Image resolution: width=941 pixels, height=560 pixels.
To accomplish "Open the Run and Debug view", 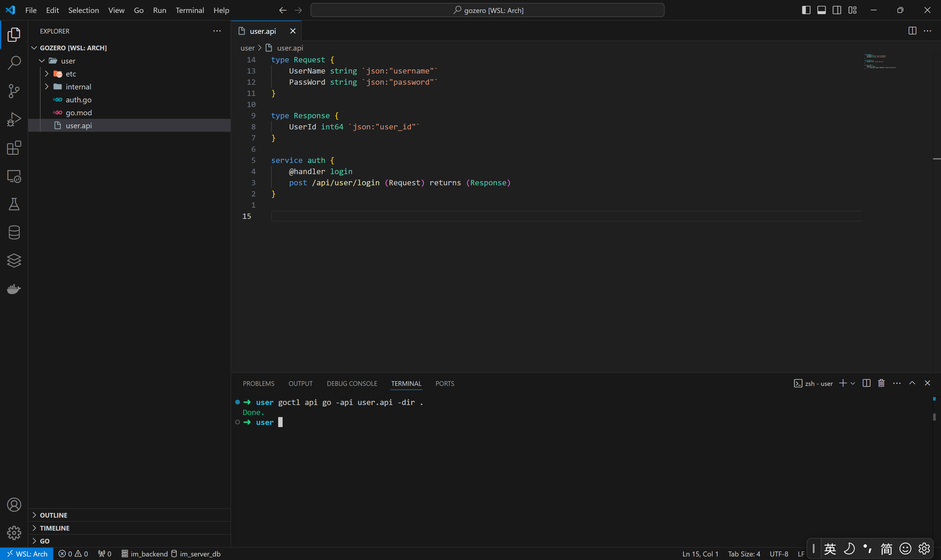I will pyautogui.click(x=14, y=119).
